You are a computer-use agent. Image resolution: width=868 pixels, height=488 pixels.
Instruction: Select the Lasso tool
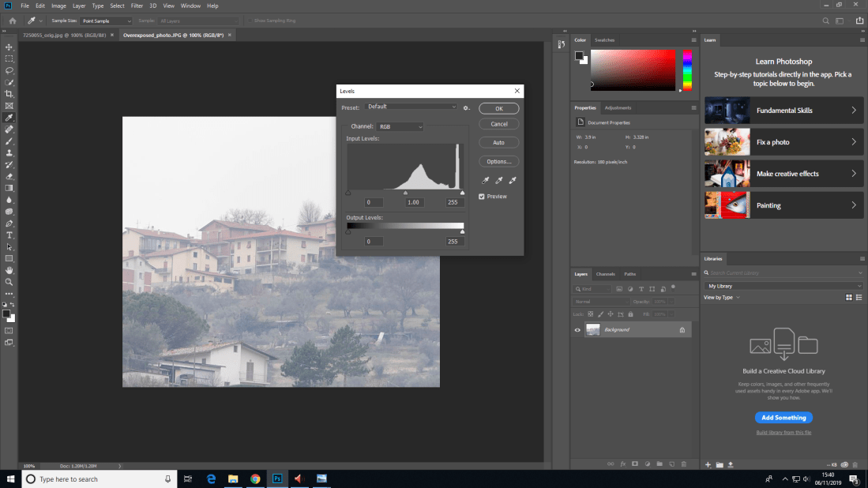coord(9,70)
